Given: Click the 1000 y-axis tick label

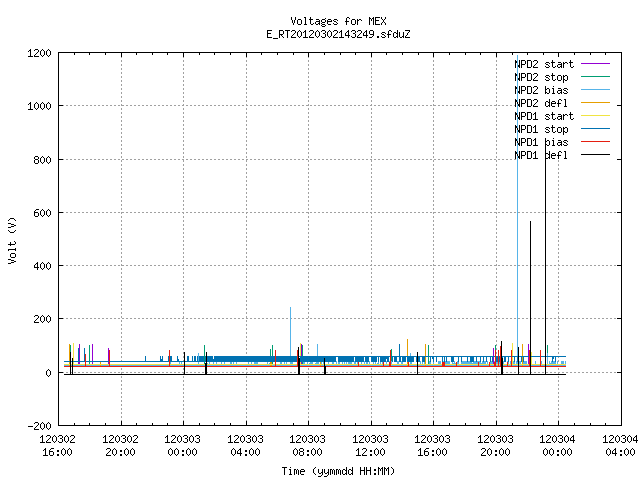Looking at the screenshot, I should click(39, 107).
